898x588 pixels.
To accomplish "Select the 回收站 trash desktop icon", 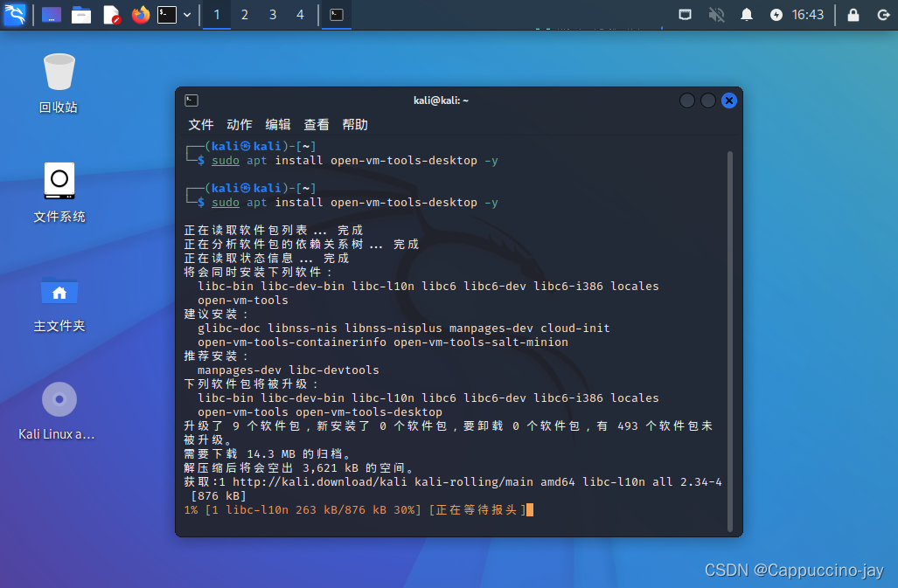I will click(59, 84).
